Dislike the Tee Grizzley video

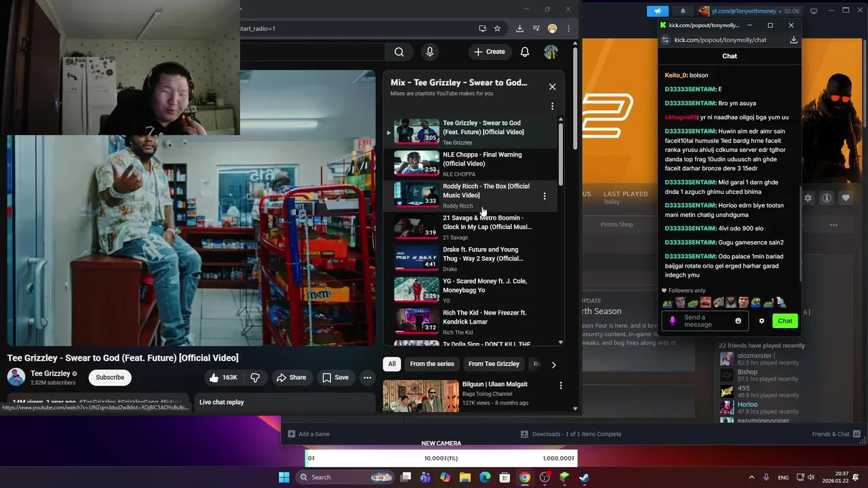pyautogui.click(x=255, y=378)
